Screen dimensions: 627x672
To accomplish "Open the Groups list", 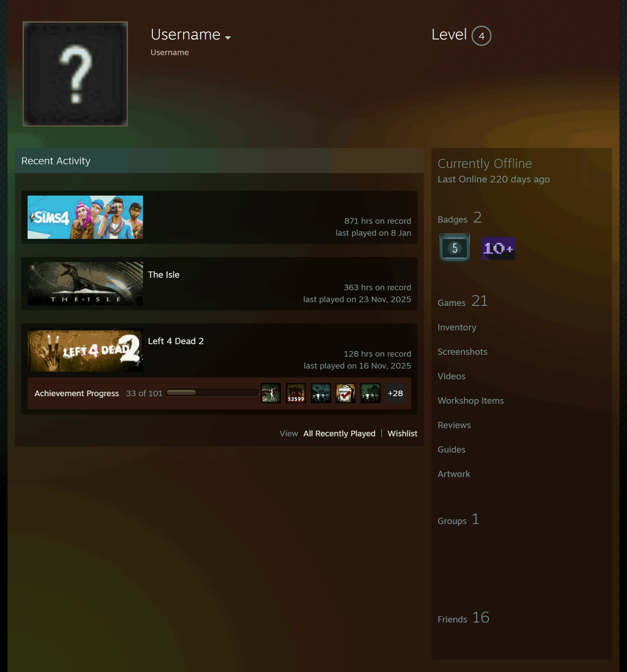I will 458,520.
